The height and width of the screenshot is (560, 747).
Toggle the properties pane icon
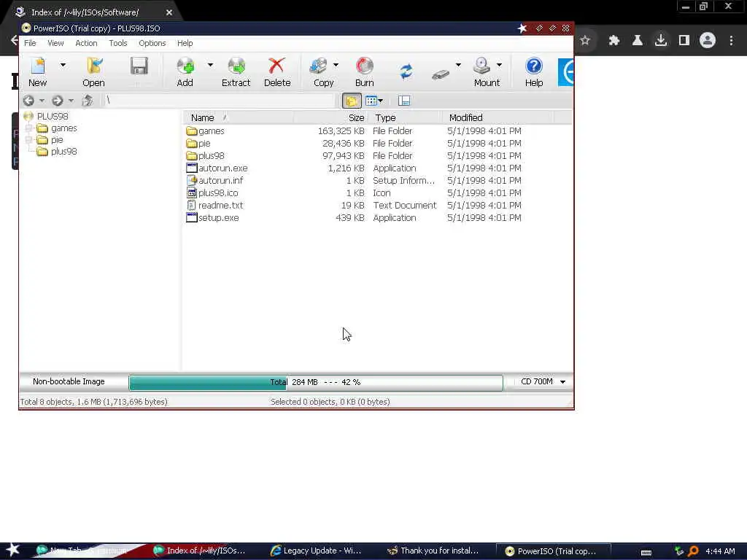(404, 101)
